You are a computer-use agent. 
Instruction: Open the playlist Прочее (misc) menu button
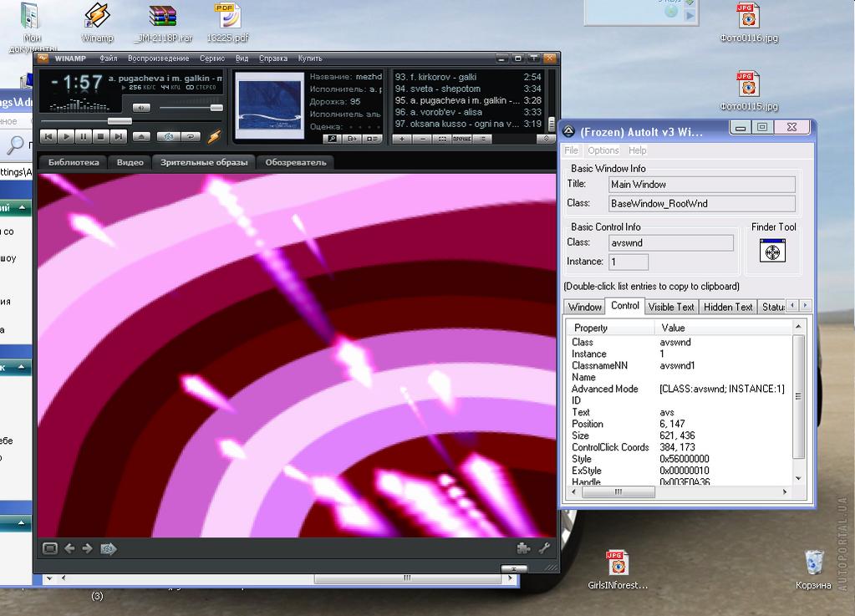click(x=461, y=139)
